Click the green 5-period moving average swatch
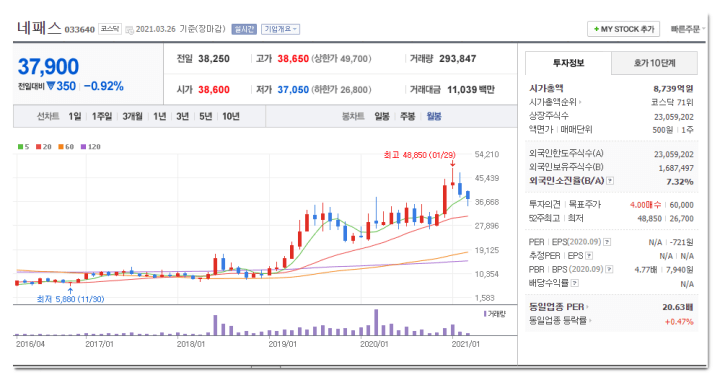720x380 pixels. (x=20, y=147)
